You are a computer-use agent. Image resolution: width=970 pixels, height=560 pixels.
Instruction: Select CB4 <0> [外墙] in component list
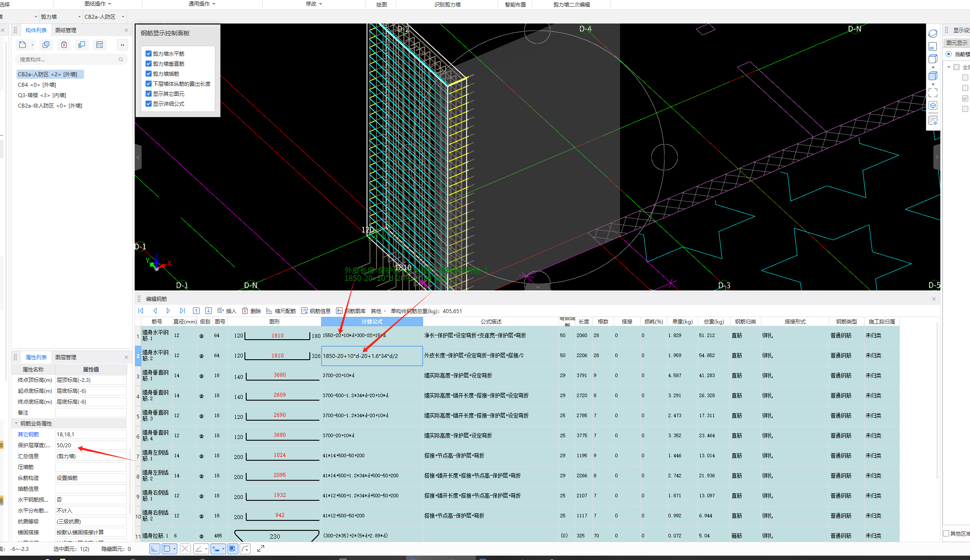[37, 85]
